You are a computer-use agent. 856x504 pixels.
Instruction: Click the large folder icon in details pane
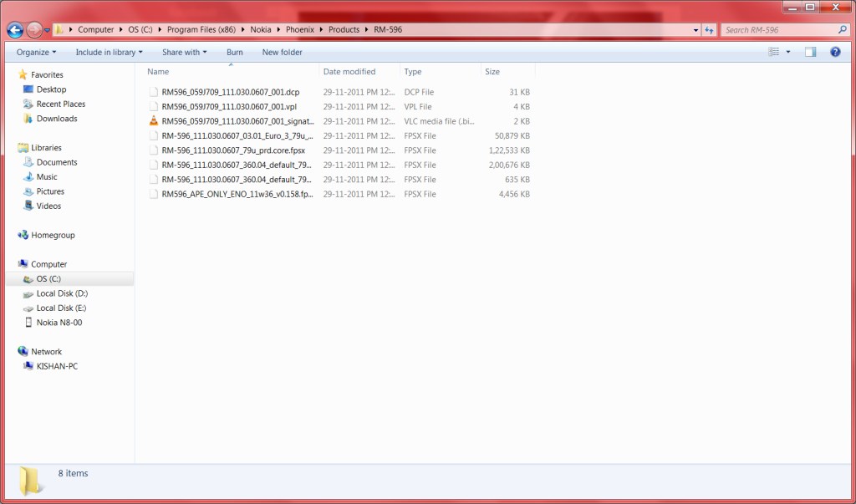pyautogui.click(x=30, y=481)
